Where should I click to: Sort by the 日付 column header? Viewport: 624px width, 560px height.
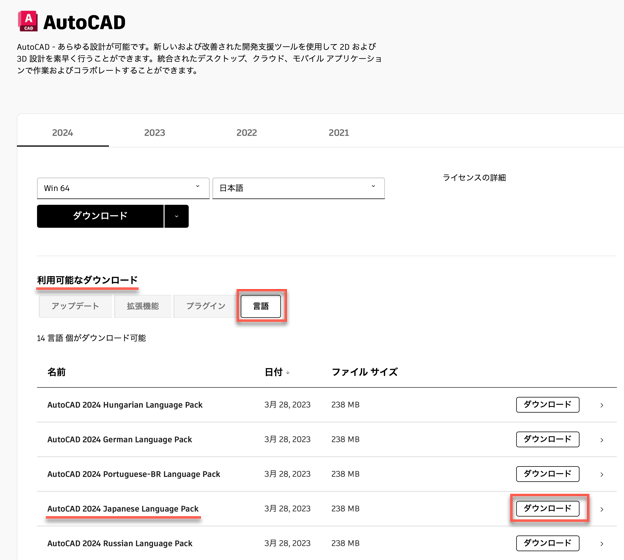click(x=277, y=372)
